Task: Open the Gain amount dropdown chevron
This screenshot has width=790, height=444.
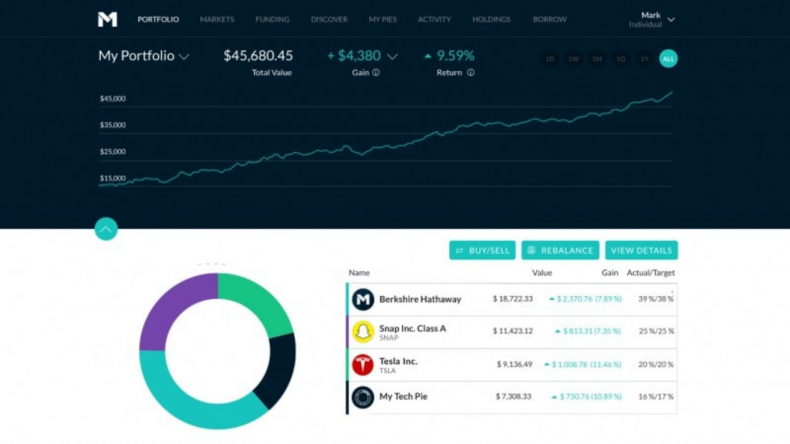Action: click(x=392, y=56)
